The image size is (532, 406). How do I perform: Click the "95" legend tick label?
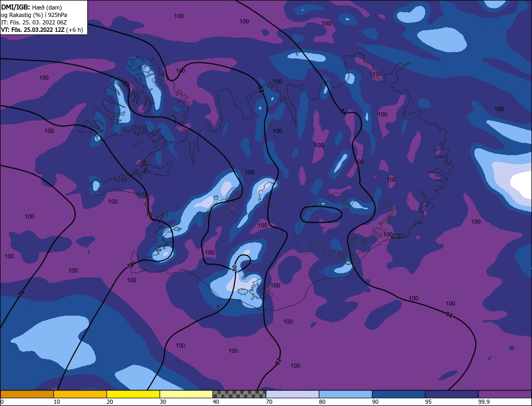pos(428,402)
